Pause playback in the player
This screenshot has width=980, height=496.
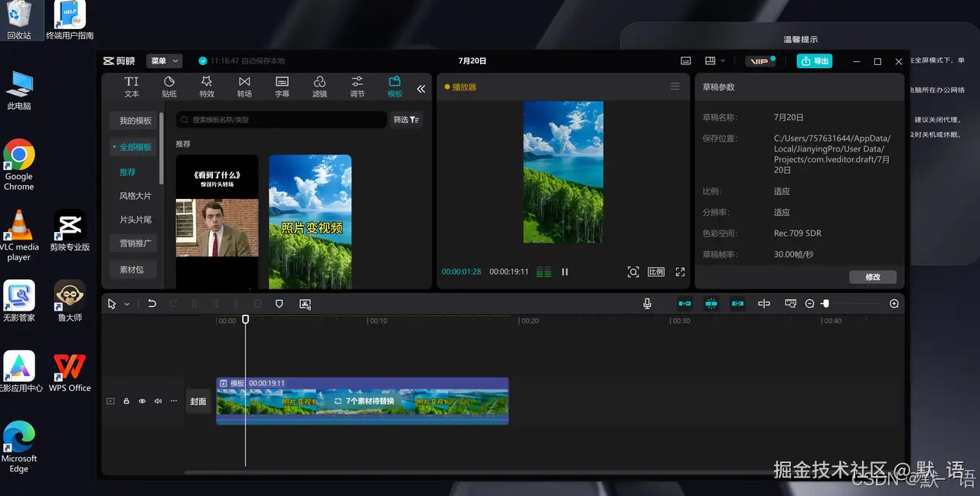click(x=565, y=272)
